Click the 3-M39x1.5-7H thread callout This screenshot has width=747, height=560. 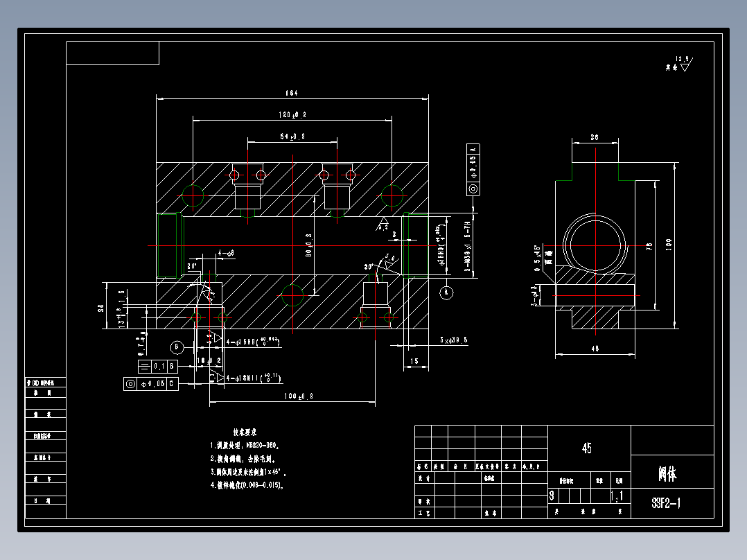tap(468, 247)
